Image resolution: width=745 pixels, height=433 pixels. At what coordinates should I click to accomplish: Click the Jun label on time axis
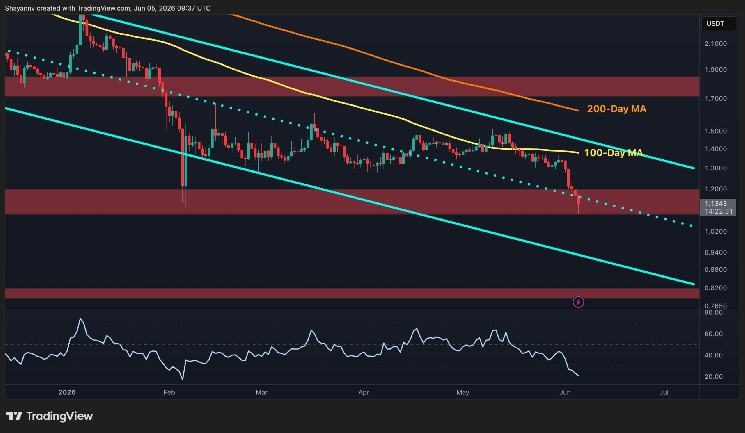pos(564,393)
